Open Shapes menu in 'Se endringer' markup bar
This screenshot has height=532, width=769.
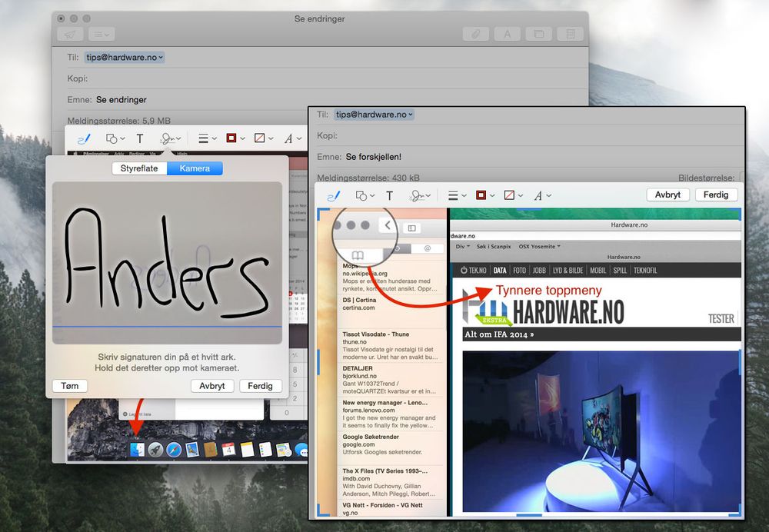(x=115, y=138)
